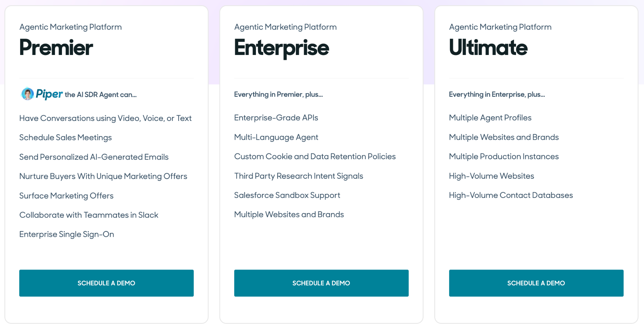This screenshot has height=332, width=644.
Task: Click Schedule a Demo under Premier plan
Action: click(106, 283)
